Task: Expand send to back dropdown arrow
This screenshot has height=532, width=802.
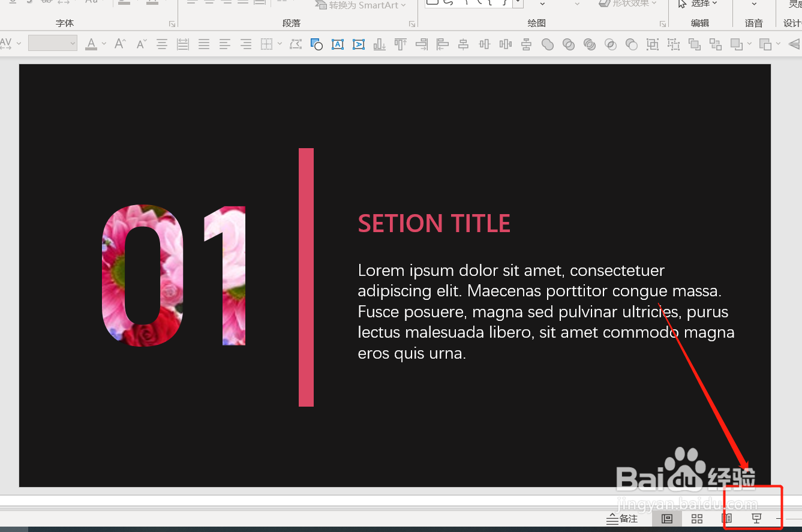Action: pos(778,44)
